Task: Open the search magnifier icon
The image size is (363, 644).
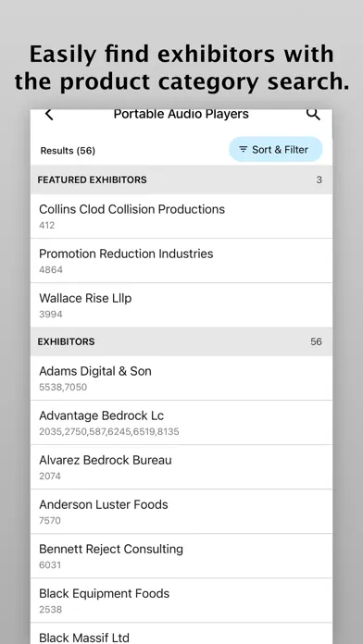Action: pyautogui.click(x=313, y=114)
